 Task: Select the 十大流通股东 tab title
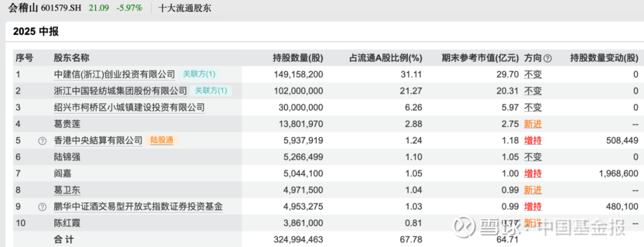185,7
